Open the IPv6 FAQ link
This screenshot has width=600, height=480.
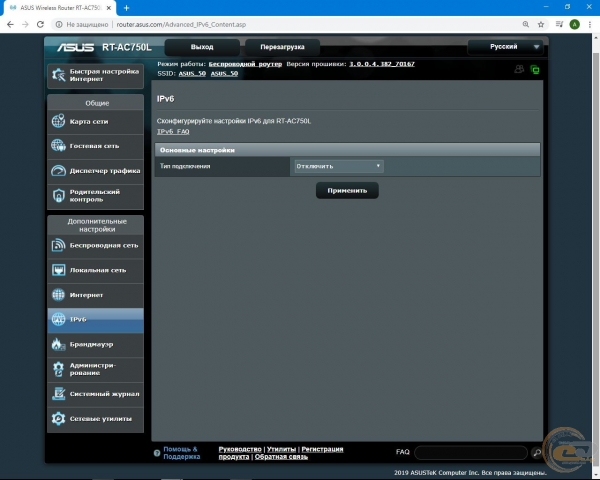click(x=173, y=132)
